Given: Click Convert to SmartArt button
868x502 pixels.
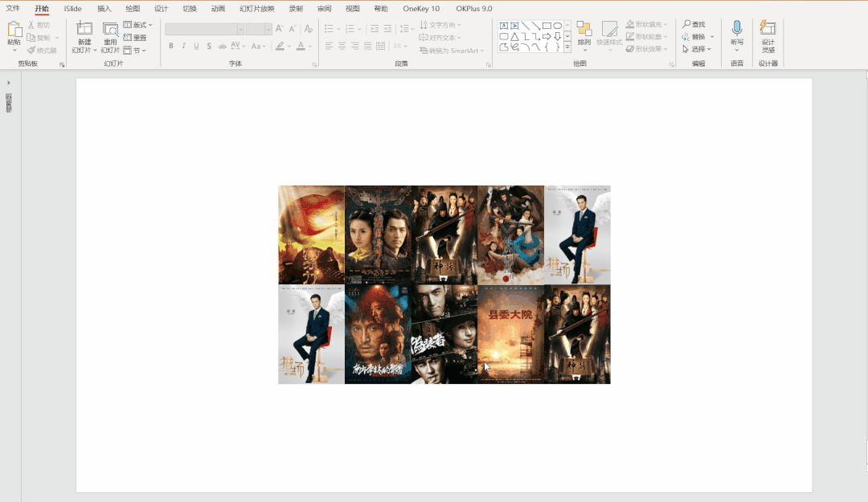Looking at the screenshot, I should coord(452,51).
